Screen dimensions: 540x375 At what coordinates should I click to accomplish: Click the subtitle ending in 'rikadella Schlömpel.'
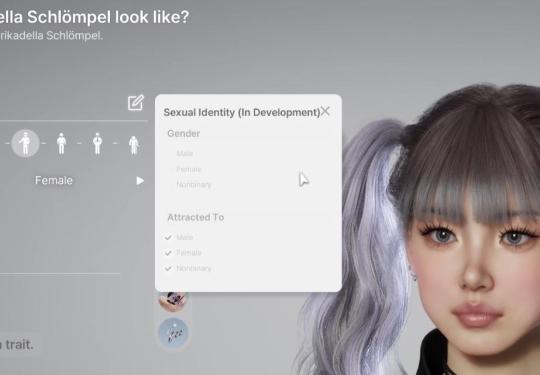tap(51, 35)
